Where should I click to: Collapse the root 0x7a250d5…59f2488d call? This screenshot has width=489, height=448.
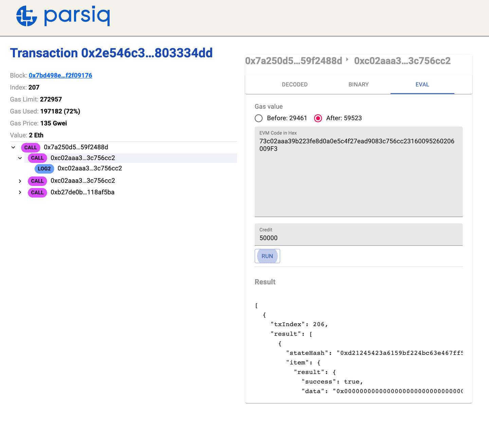(13, 147)
